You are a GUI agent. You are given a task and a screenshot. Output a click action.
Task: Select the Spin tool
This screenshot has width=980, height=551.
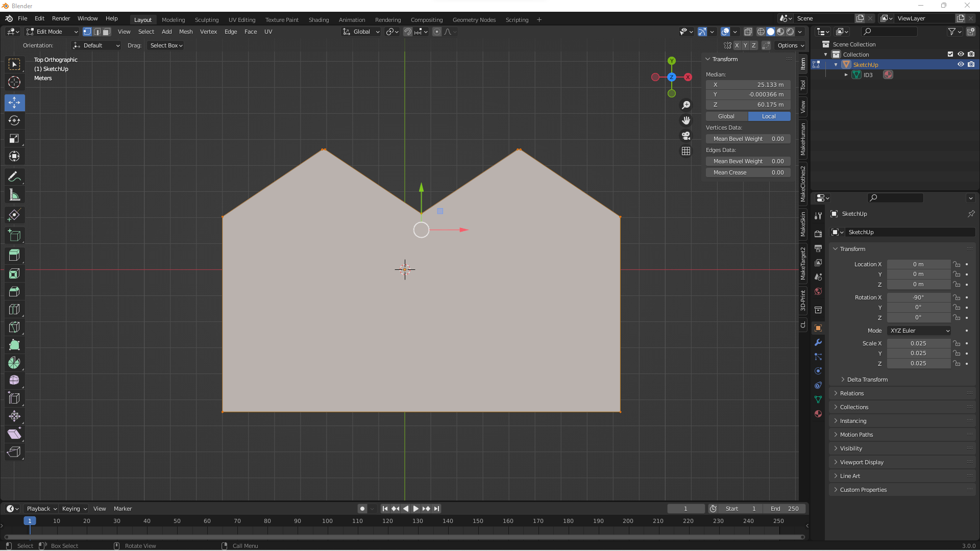point(14,363)
